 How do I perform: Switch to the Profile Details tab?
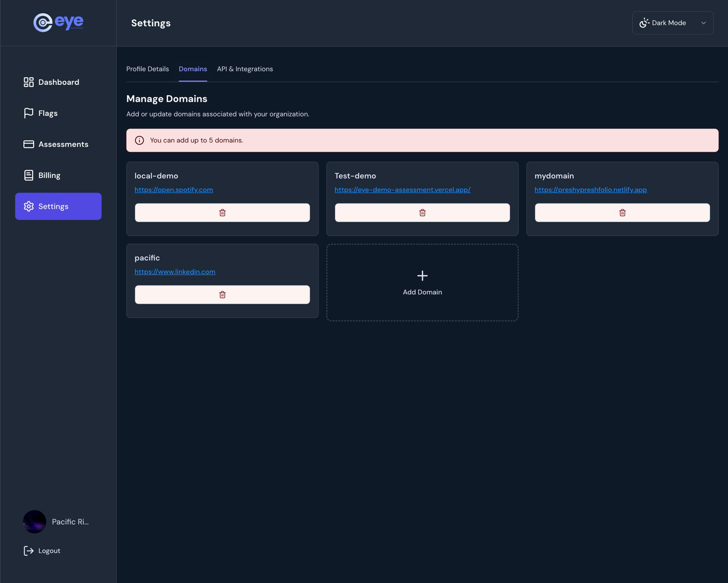pos(147,69)
